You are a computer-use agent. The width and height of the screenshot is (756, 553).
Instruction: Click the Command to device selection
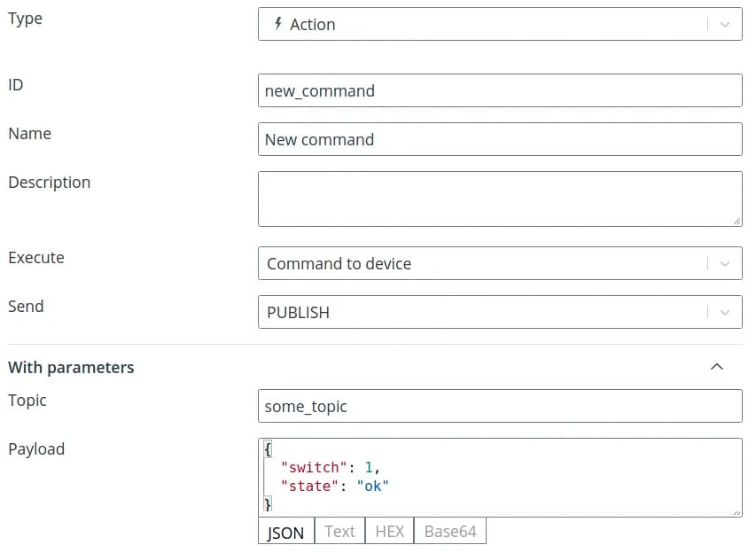coord(339,263)
